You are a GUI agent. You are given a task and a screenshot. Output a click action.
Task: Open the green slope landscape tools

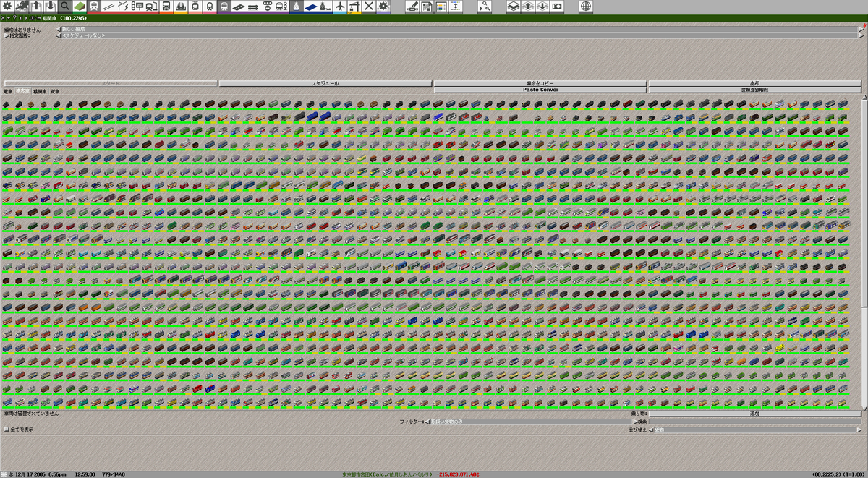[x=80, y=7]
